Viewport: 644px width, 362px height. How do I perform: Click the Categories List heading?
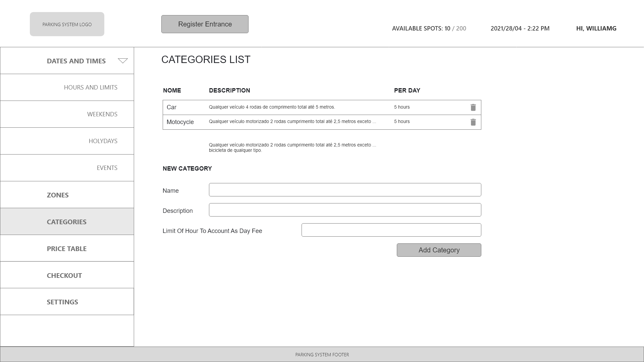[x=206, y=60]
